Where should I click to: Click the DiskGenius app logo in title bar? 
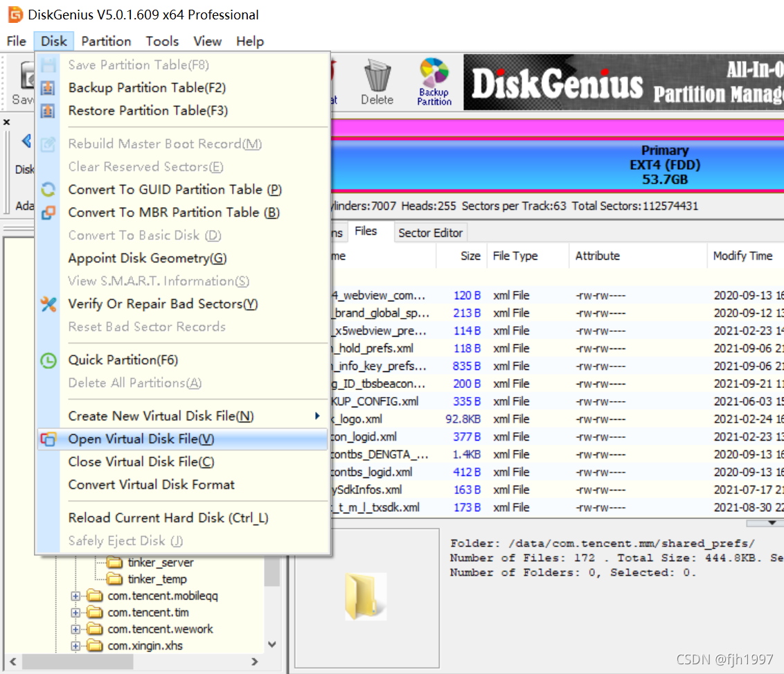point(15,15)
